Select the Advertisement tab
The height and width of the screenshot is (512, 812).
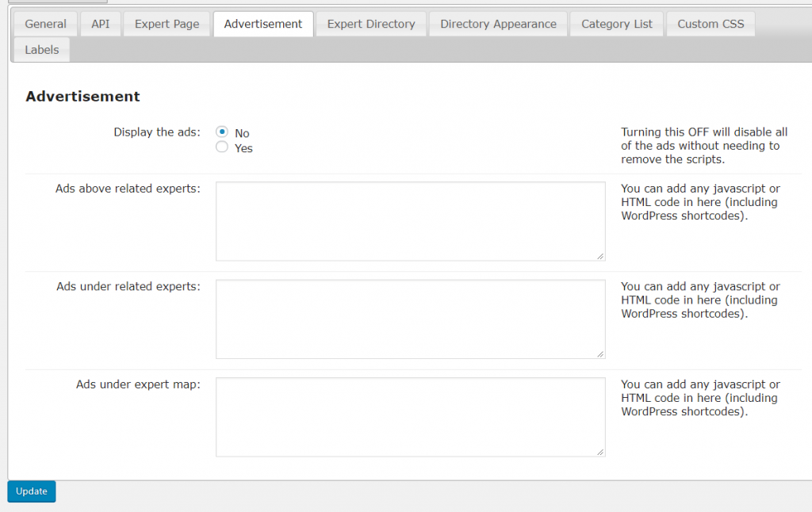262,24
